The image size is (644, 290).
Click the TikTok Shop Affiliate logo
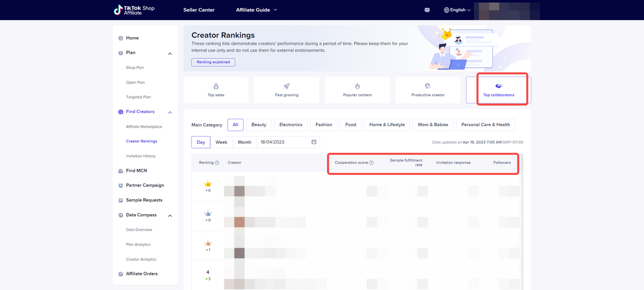[134, 10]
